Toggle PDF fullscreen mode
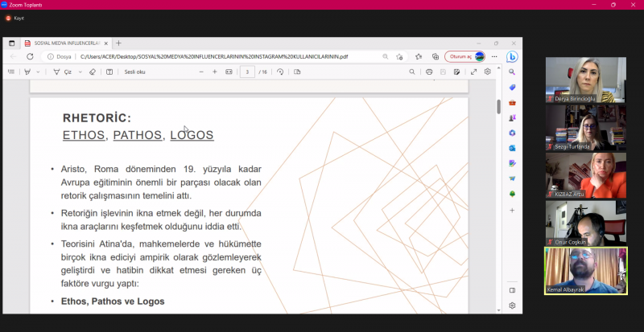644x332 pixels. coord(473,72)
